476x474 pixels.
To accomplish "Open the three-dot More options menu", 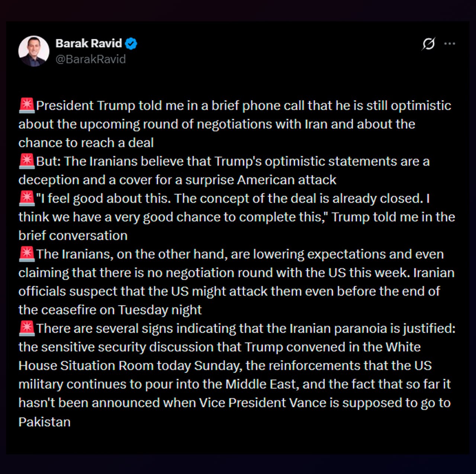I will point(450,44).
